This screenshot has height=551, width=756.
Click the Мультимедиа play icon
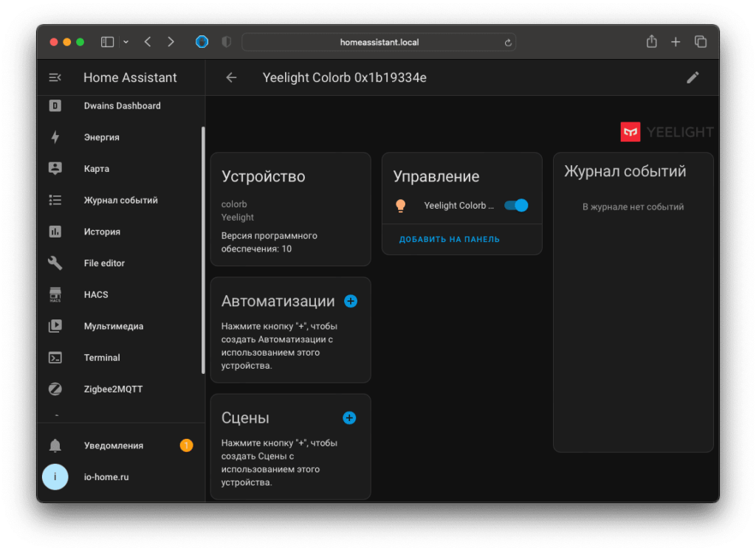pos(55,326)
